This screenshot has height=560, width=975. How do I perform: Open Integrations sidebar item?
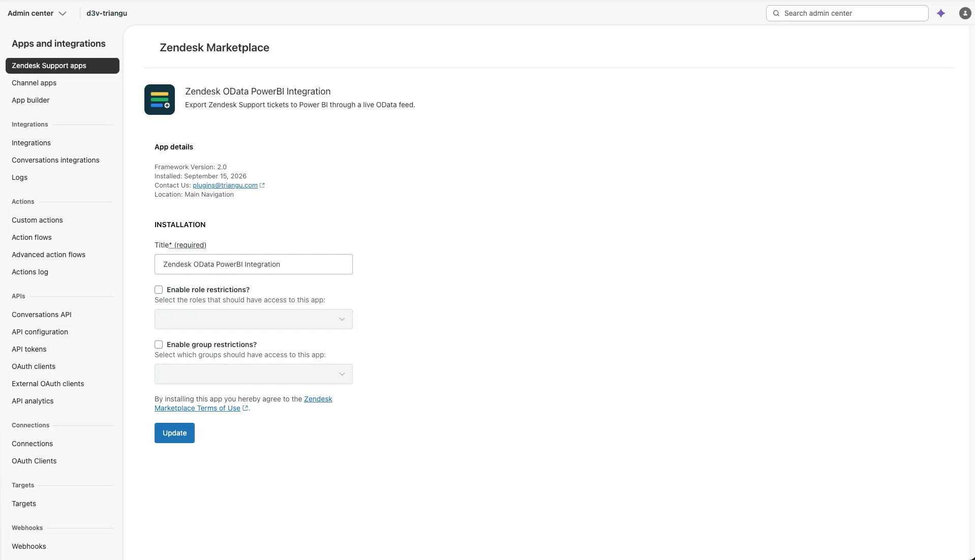click(x=31, y=143)
